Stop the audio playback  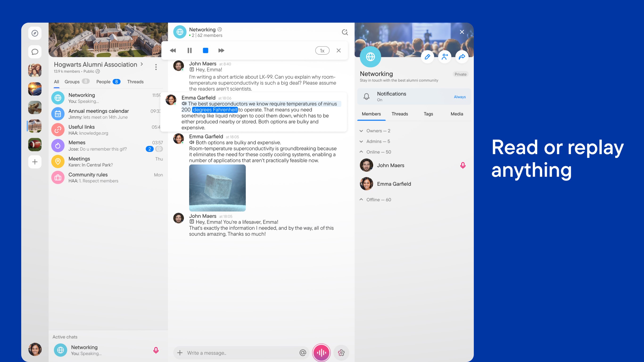pyautogui.click(x=206, y=50)
